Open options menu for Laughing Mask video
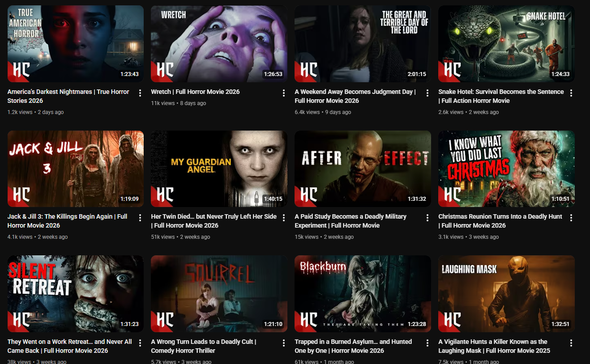Image resolution: width=590 pixels, height=364 pixels. point(571,343)
